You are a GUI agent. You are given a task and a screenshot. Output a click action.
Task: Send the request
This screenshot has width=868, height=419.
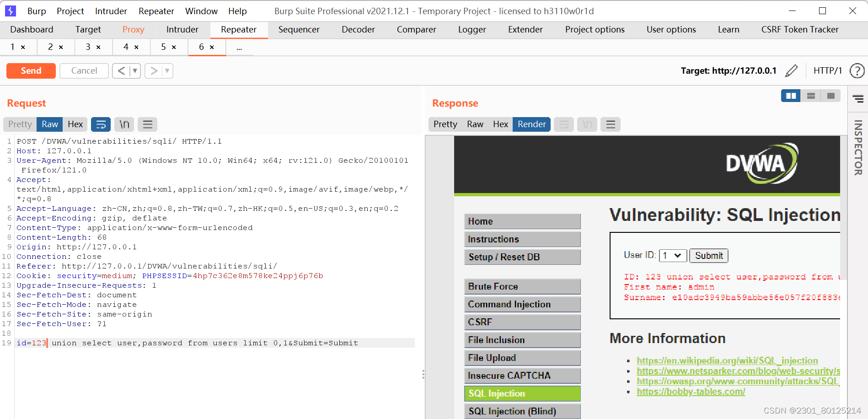[x=31, y=70]
